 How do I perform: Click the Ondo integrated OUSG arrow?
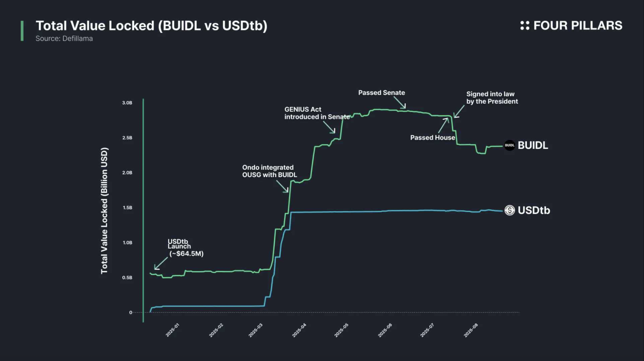[282, 187]
